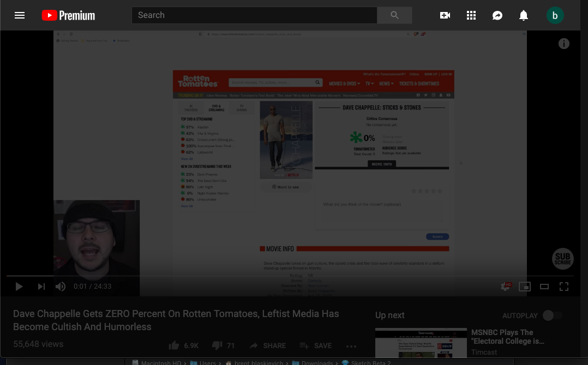588x365 pixels.
Task: Mute the video volume
Action: point(61,287)
